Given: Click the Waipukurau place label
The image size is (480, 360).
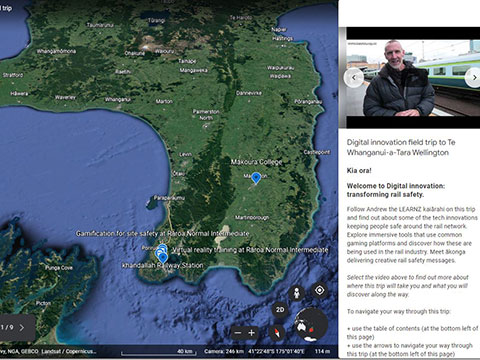Looking at the screenshot, I should [x=280, y=68].
